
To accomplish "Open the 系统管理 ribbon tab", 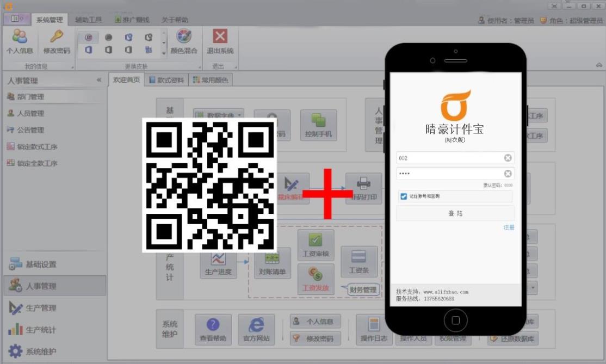I will 50,20.
